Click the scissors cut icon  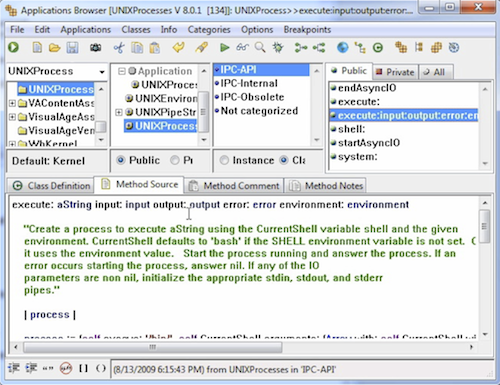coord(119,48)
